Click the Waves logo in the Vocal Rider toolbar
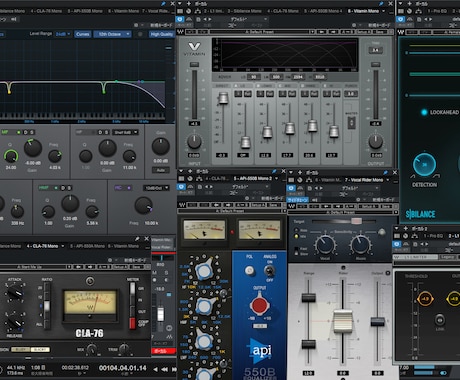The height and width of the screenshot is (380, 460). pyautogui.click(x=292, y=206)
